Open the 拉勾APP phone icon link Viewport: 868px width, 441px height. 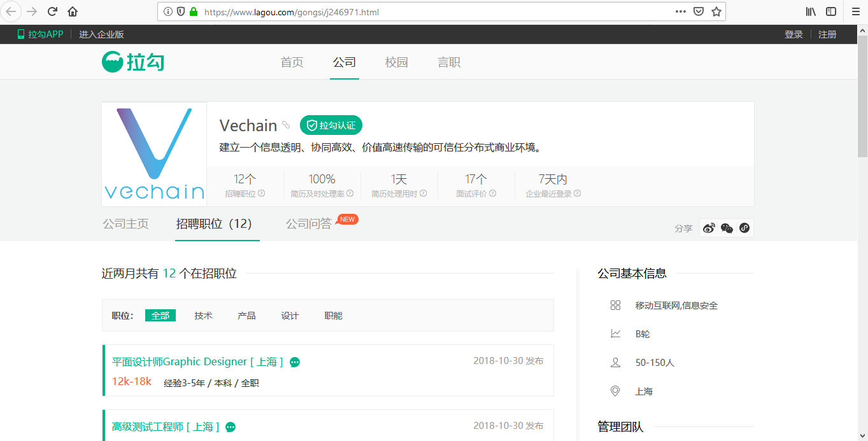pos(40,34)
